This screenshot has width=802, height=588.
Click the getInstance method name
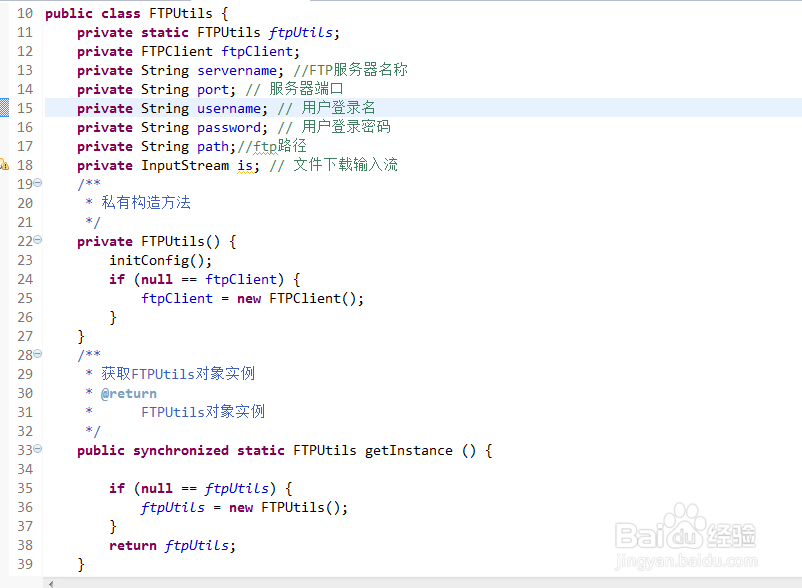(x=408, y=450)
